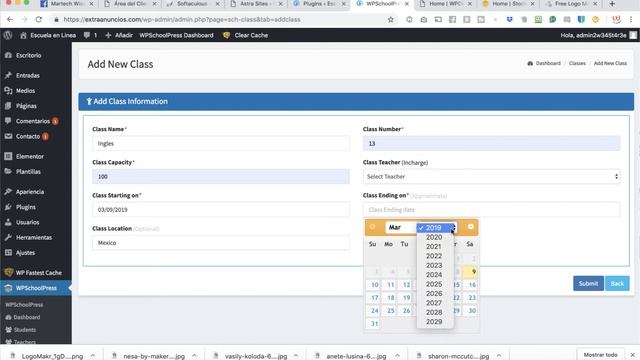This screenshot has height=360, width=640.
Task: Choose the checked 2019 year option
Action: tap(435, 228)
